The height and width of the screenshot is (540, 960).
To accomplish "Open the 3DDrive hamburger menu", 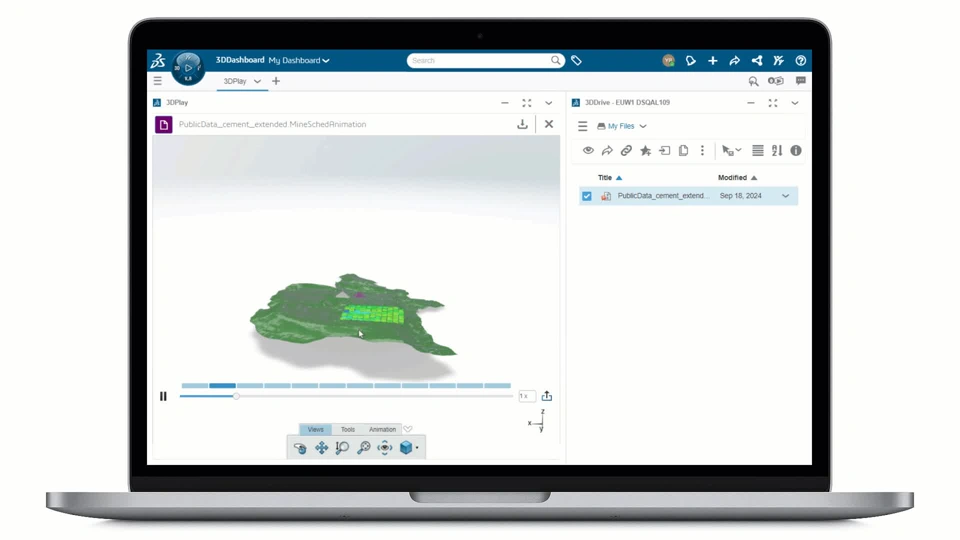I will 582,126.
